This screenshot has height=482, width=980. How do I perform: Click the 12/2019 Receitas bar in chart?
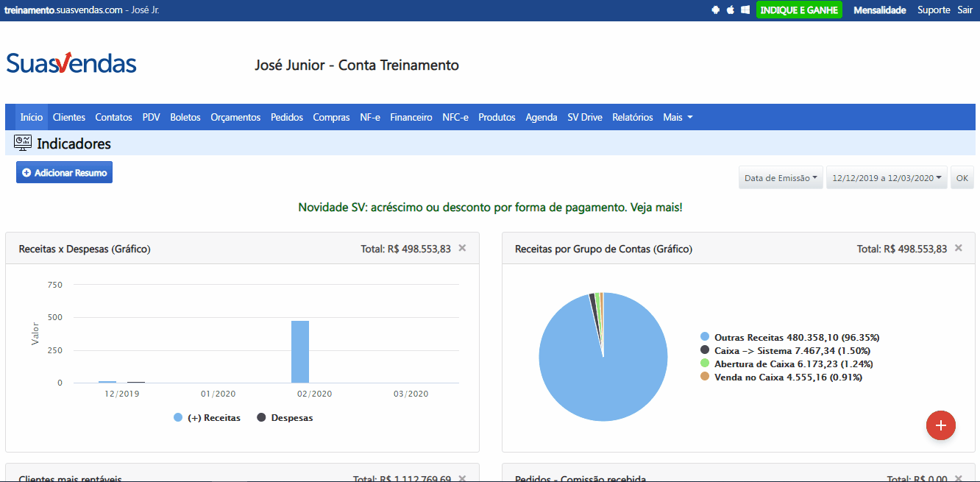(x=107, y=382)
